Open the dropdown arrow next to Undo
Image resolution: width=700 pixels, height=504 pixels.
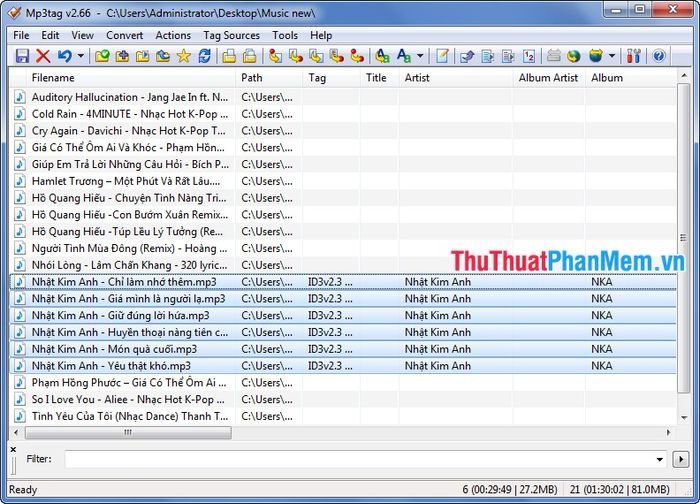(x=81, y=56)
